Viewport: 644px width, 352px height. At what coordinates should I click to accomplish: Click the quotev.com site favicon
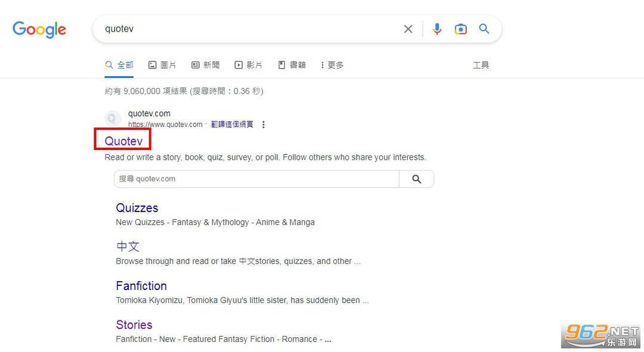(113, 119)
